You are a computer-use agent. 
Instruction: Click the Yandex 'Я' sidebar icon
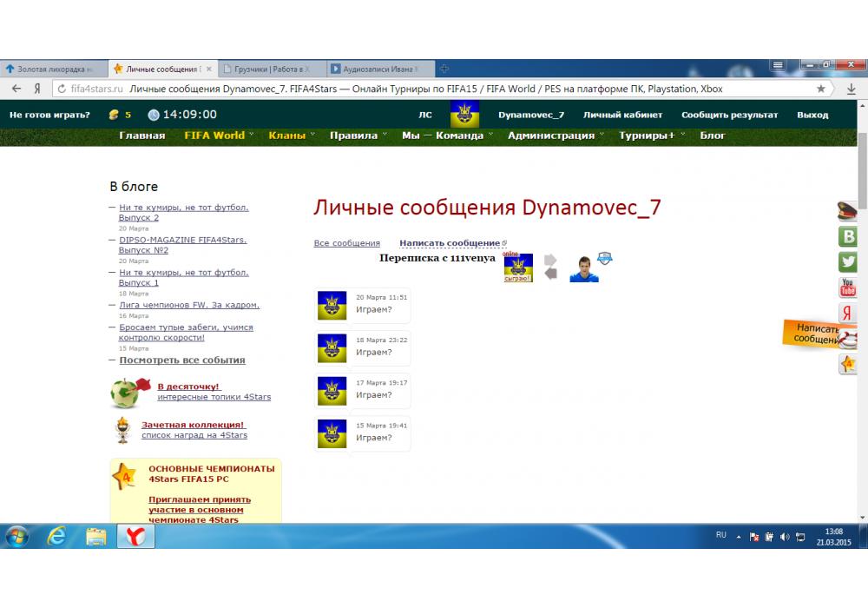coord(848,314)
